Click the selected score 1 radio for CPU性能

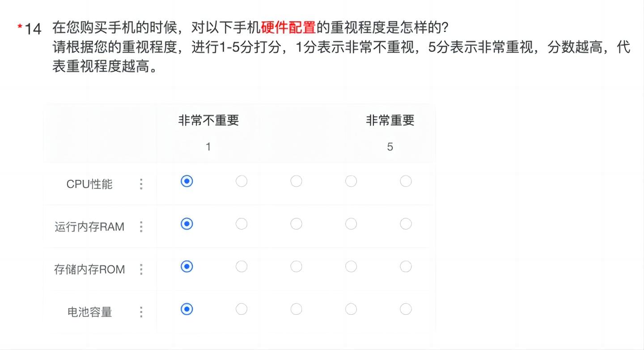pos(186,181)
